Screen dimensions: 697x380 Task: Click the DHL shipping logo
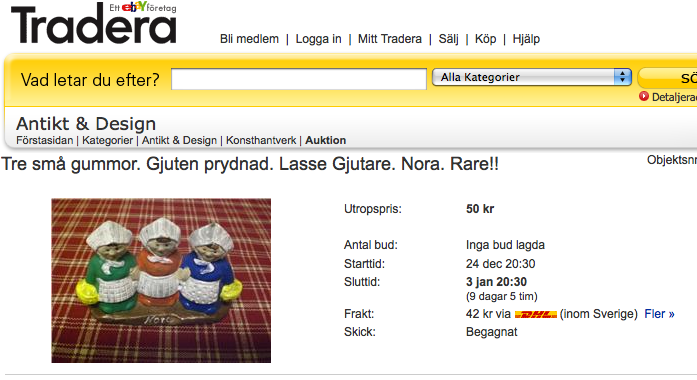click(536, 314)
